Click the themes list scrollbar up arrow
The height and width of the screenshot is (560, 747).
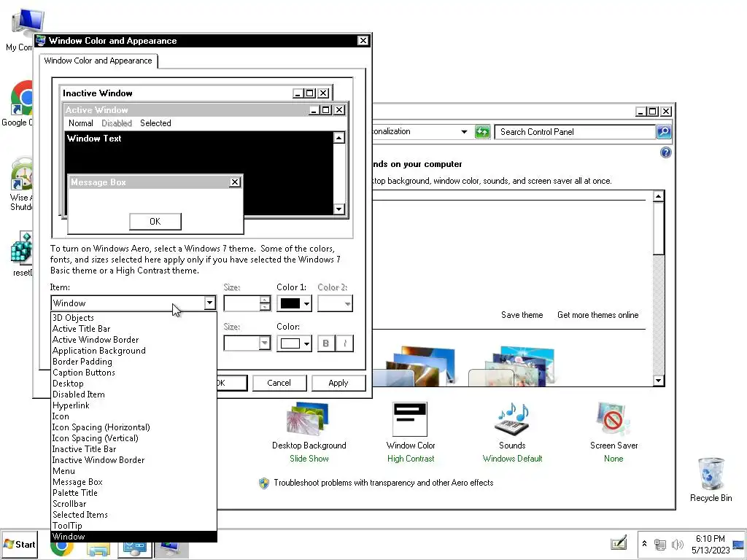[659, 196]
